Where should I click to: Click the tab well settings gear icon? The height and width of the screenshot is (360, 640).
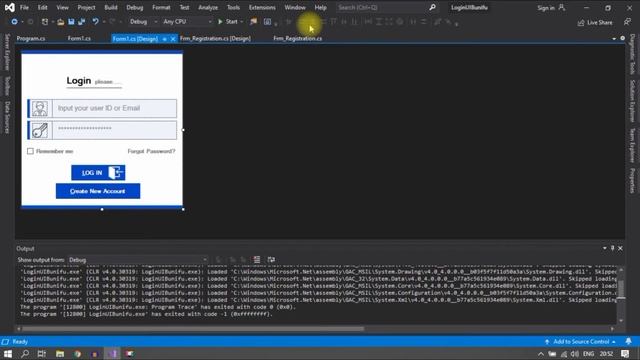point(622,38)
